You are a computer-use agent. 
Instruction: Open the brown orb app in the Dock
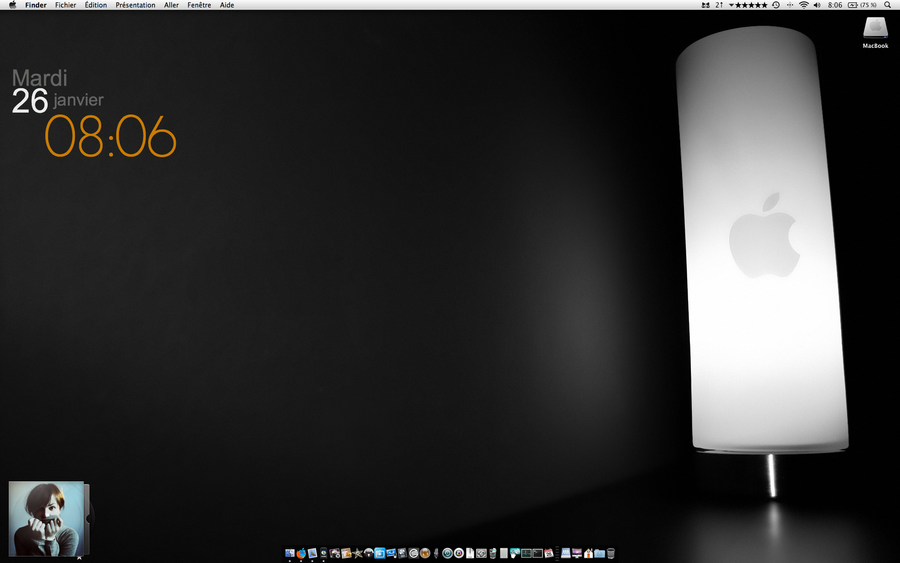425,553
